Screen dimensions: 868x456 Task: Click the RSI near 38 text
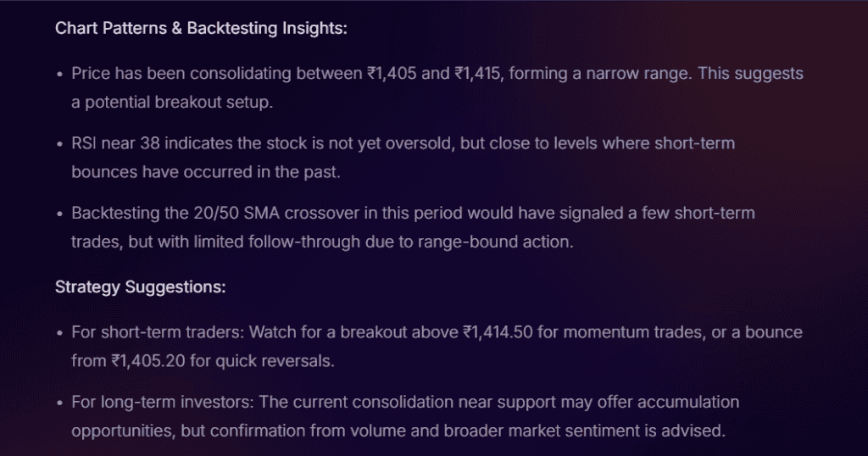point(115,143)
